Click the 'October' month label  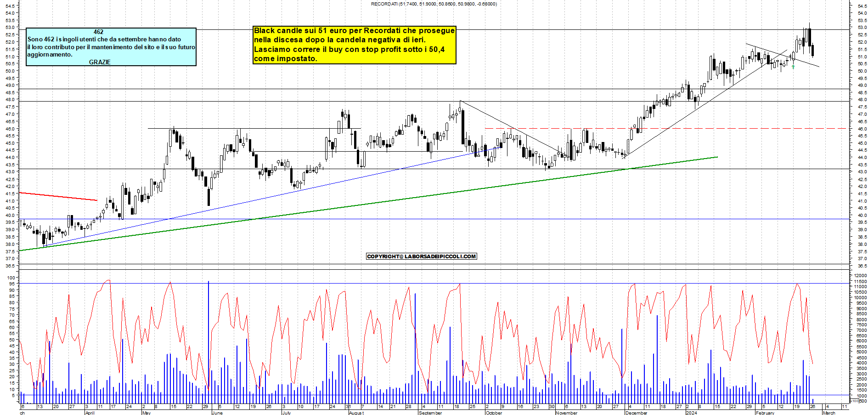pyautogui.click(x=494, y=413)
